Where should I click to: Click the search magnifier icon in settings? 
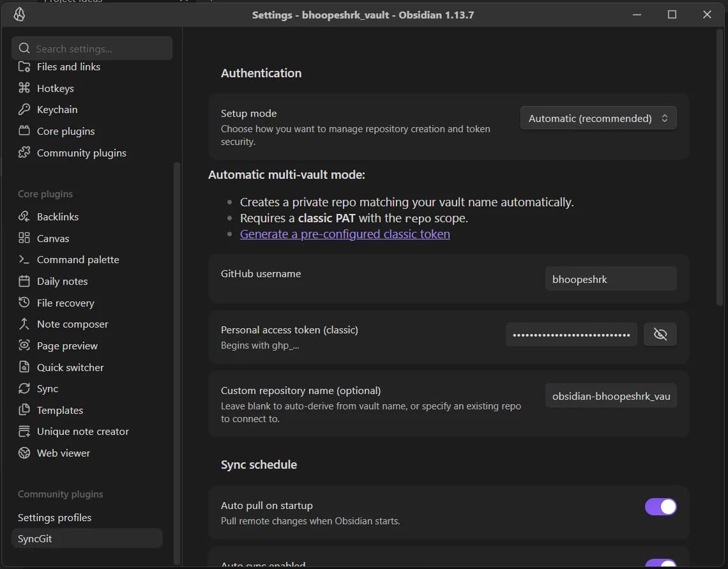tap(24, 49)
